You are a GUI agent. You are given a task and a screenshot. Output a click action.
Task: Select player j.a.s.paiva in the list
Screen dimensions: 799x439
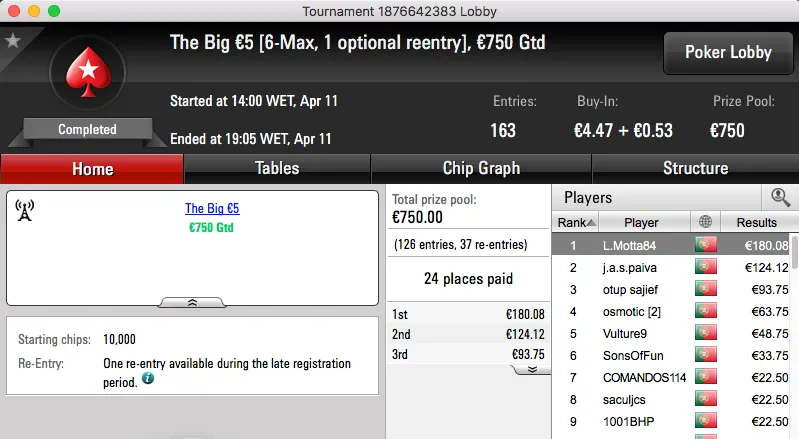click(641, 267)
